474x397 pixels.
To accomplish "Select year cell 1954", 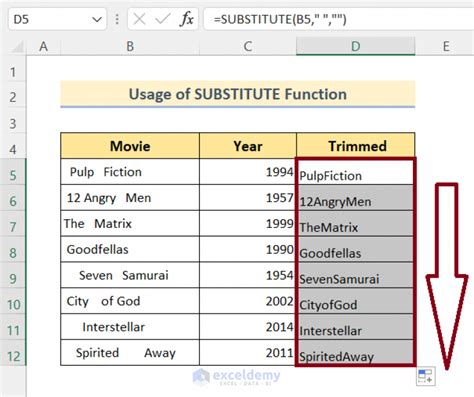I will pos(248,275).
